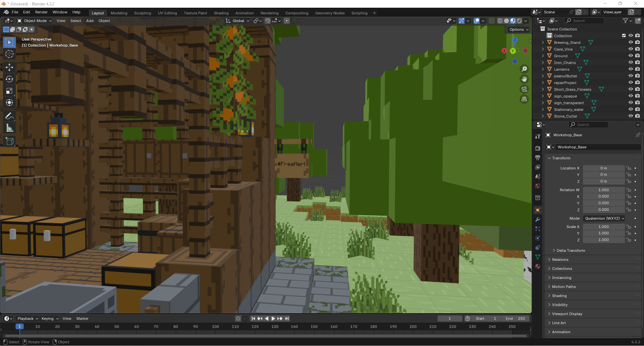Switch to the Shading workspace tab
This screenshot has width=644, height=346.
point(221,13)
